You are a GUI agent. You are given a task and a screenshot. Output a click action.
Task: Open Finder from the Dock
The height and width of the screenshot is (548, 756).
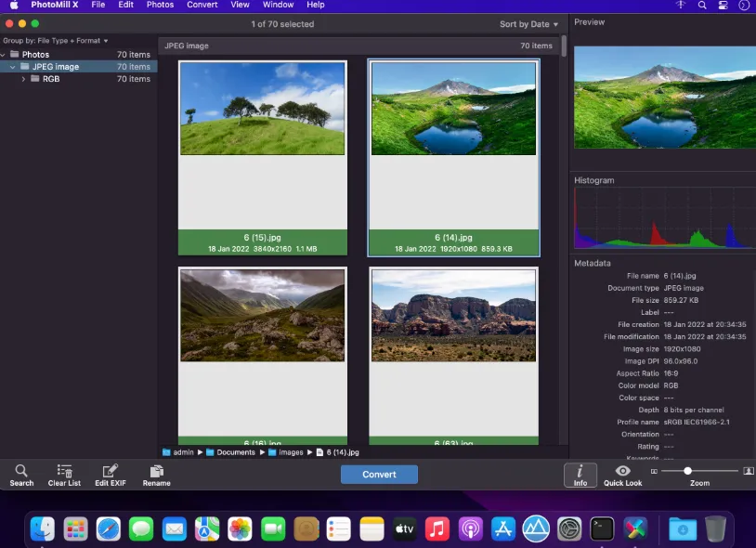click(43, 528)
